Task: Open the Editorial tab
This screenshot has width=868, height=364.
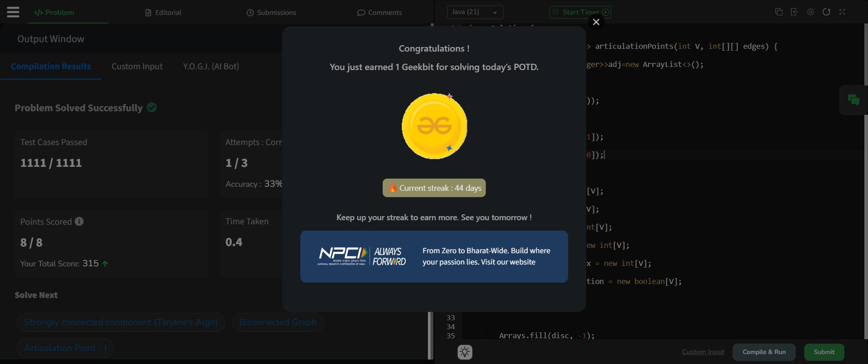Action: [163, 13]
